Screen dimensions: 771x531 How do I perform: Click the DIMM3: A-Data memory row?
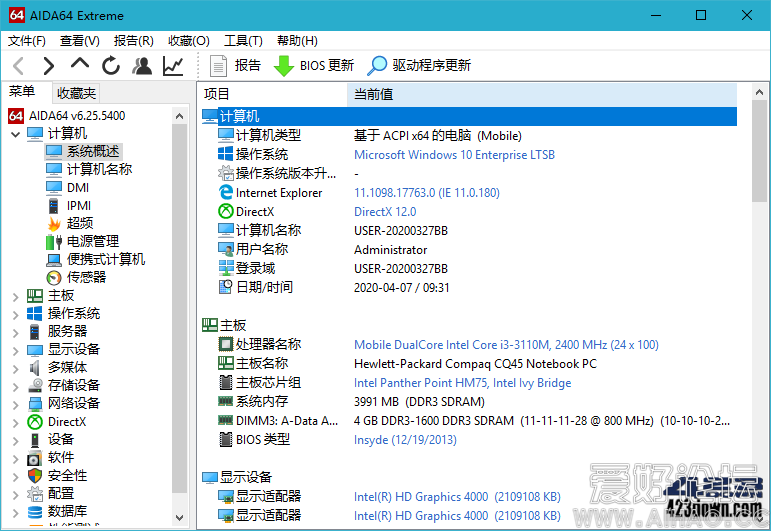(x=474, y=421)
